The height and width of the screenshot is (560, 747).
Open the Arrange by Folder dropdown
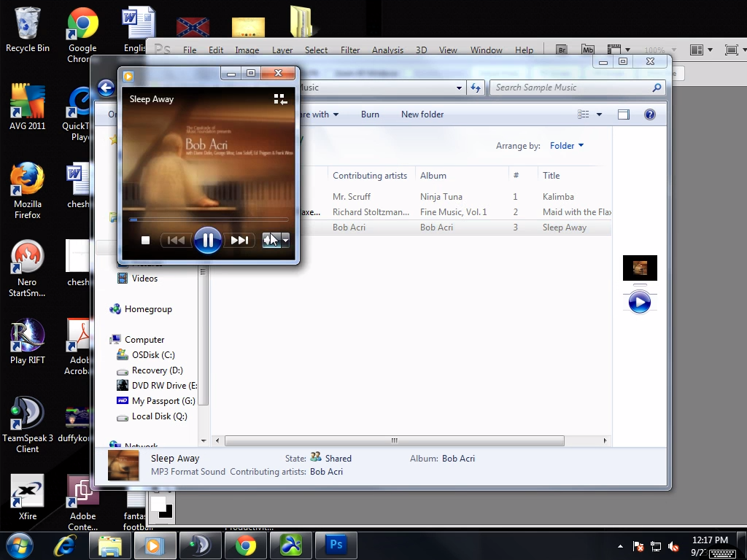point(566,146)
